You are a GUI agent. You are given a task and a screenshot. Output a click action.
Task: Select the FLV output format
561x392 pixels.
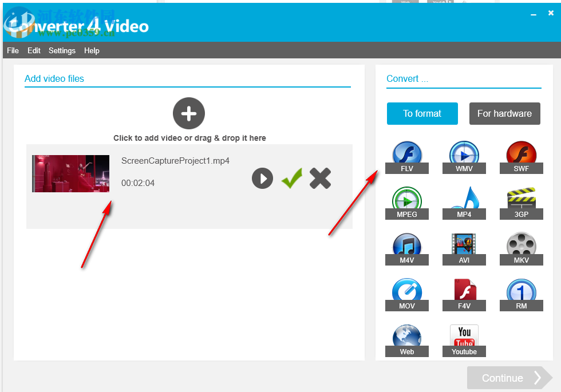point(407,155)
